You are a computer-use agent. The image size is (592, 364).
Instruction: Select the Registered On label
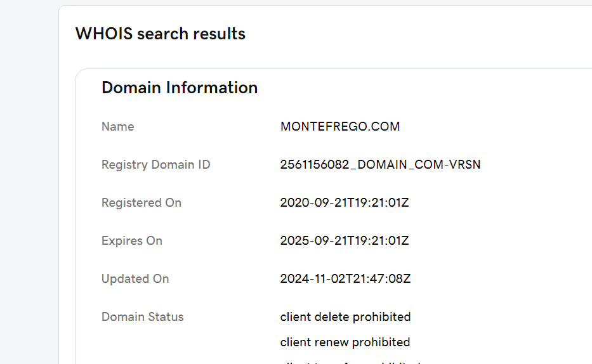pyautogui.click(x=141, y=202)
